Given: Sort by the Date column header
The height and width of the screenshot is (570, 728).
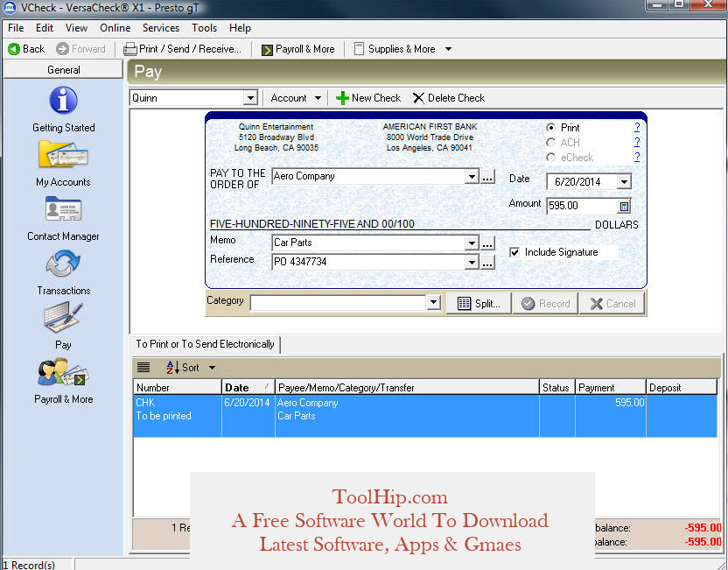Looking at the screenshot, I should coord(248,387).
